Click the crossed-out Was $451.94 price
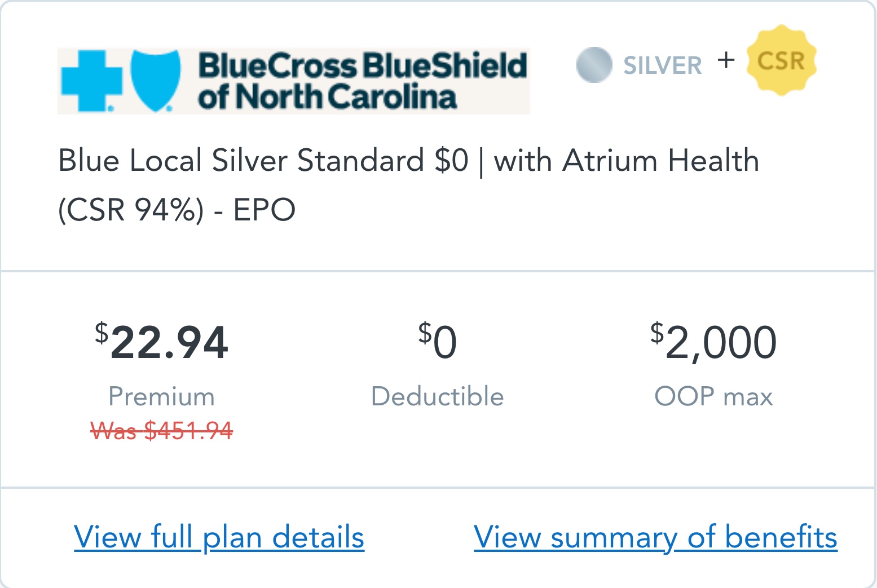Image resolution: width=877 pixels, height=588 pixels. point(161,431)
